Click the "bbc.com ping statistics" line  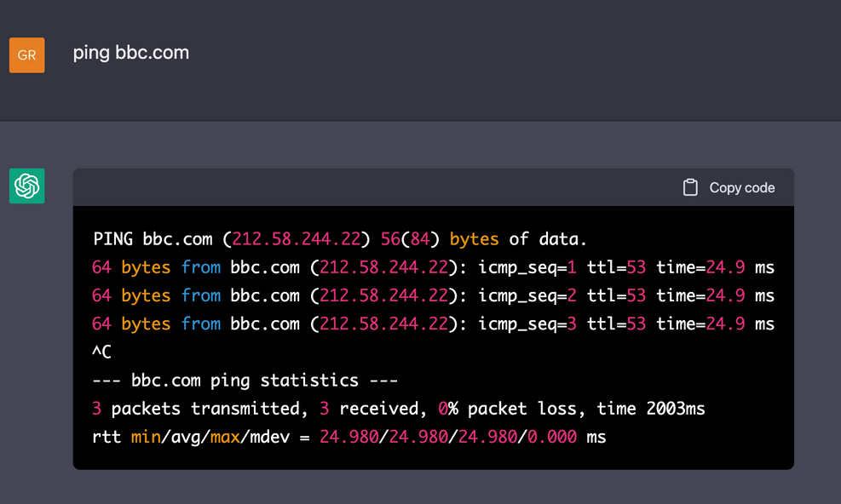245,380
